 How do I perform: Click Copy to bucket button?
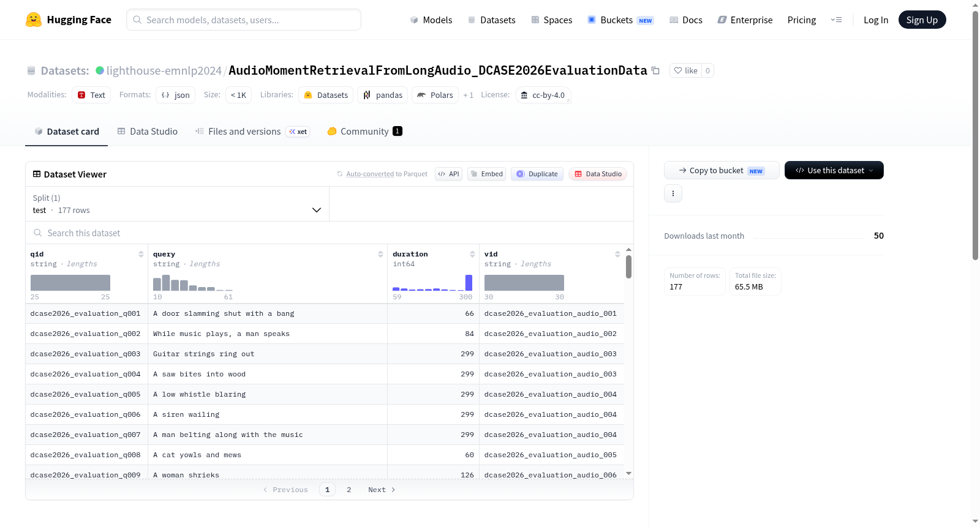pyautogui.click(x=722, y=170)
